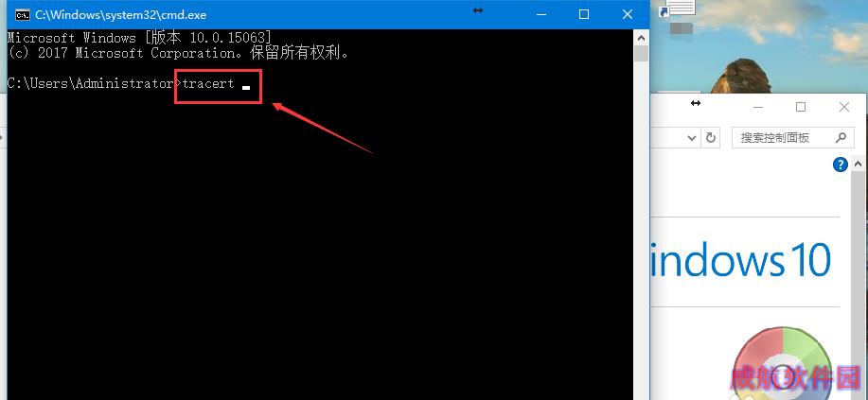The image size is (868, 400).
Task: Maximize the cmd.exe command prompt window
Action: (583, 15)
